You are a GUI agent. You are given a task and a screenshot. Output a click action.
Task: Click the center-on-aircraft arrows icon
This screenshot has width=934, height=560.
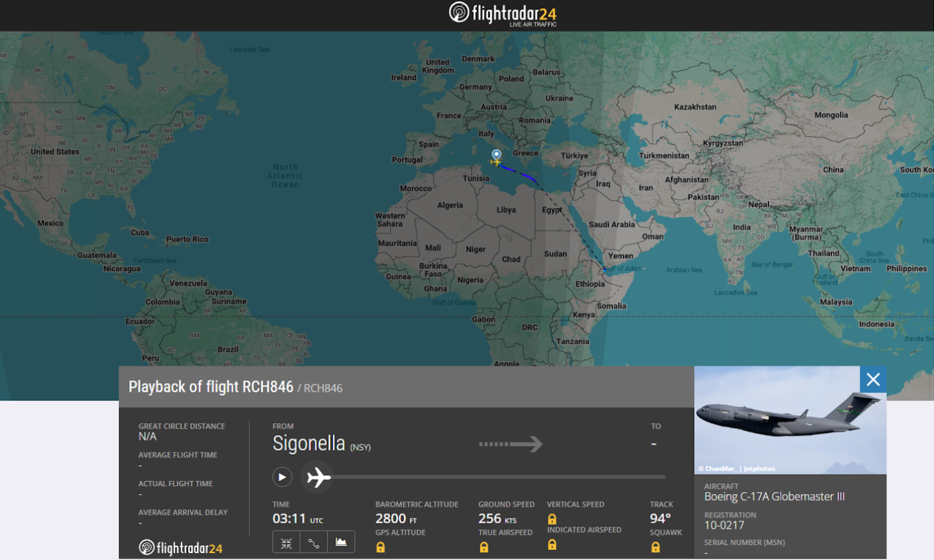coord(286,543)
